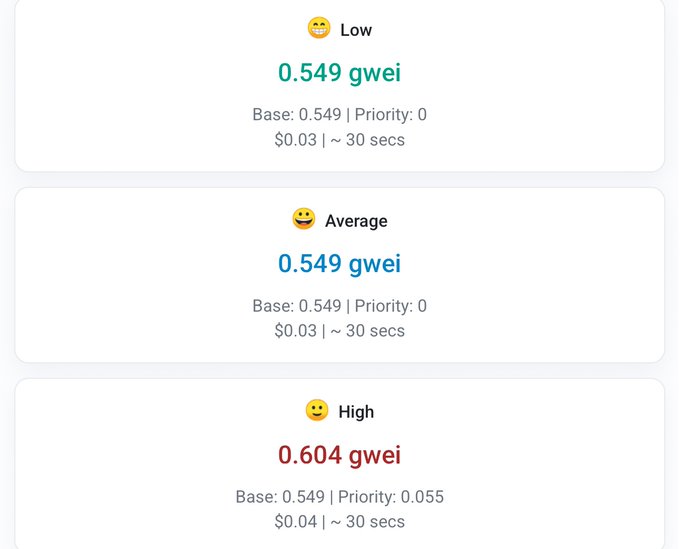The image size is (680, 549).
Task: Click Low card's $0.03 cost estimate
Action: (295, 140)
